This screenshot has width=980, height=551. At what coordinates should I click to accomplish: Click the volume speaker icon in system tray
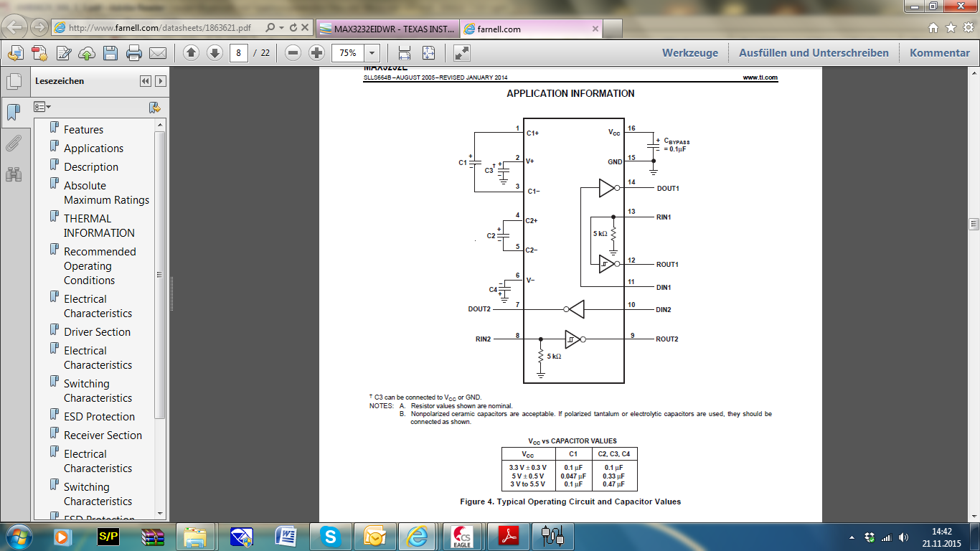pos(903,537)
